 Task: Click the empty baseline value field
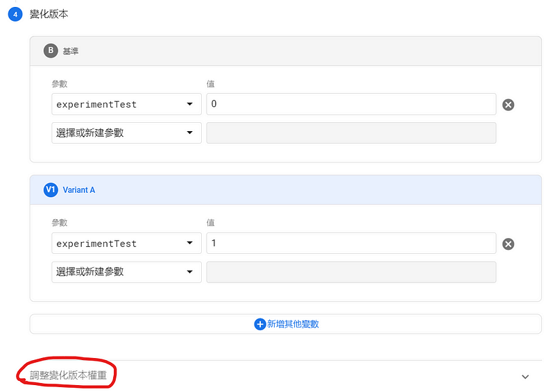351,133
